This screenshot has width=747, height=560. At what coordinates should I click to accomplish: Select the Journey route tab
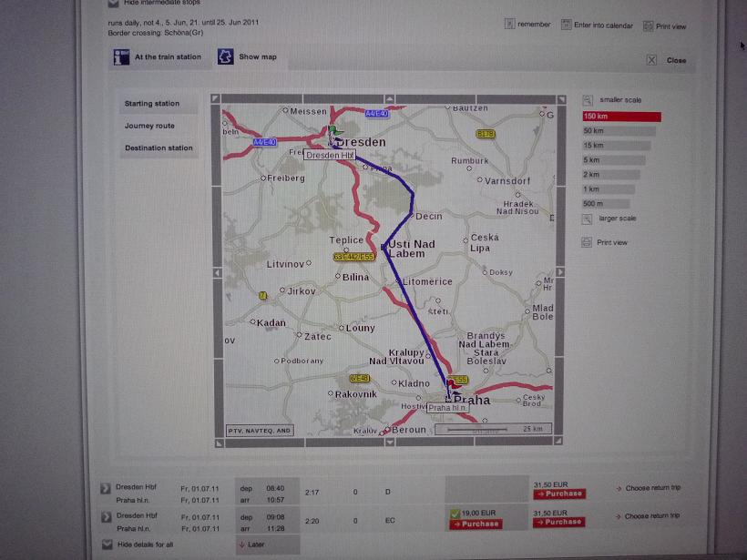159,126
